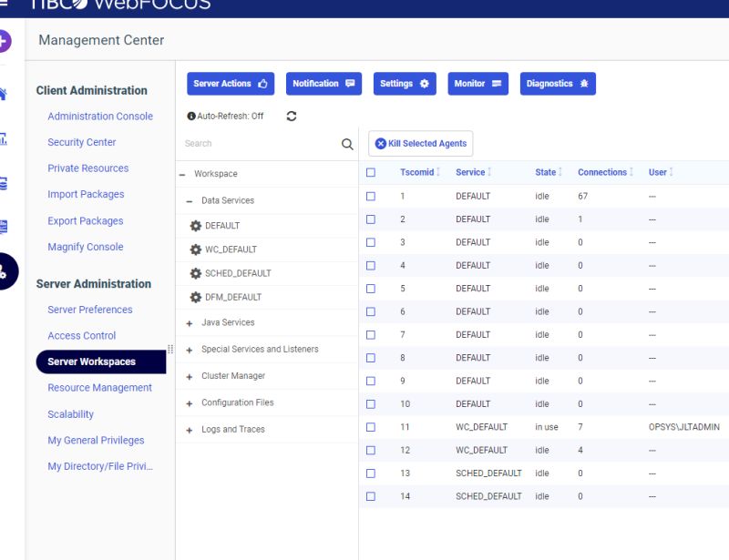The height and width of the screenshot is (560, 729).
Task: Open the Diagnostics menu button
Action: pyautogui.click(x=557, y=83)
